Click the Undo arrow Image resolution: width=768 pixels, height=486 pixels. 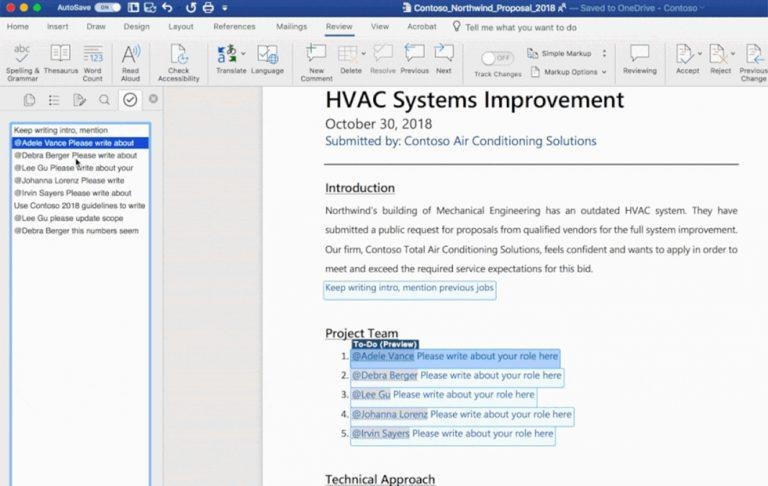click(168, 7)
